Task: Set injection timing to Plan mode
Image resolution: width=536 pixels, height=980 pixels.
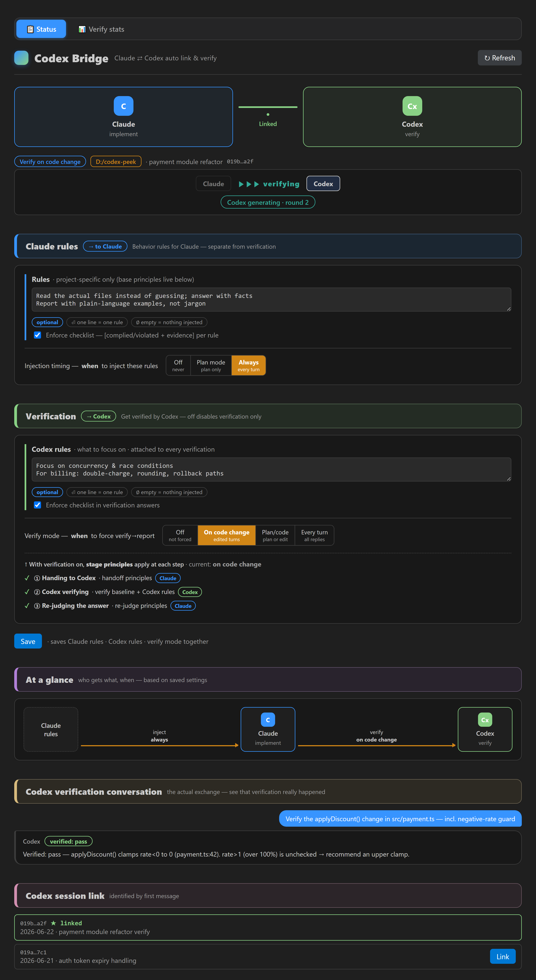Action: 211,366
